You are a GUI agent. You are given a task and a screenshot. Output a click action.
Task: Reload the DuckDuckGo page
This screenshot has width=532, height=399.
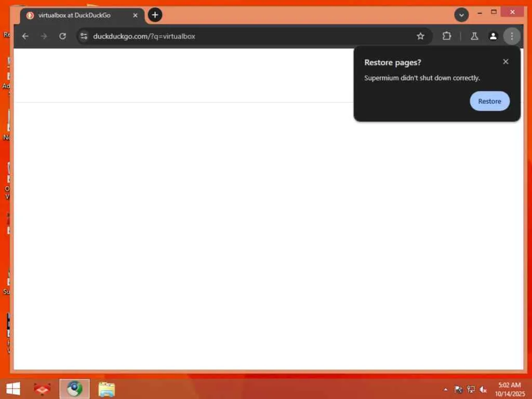[62, 36]
